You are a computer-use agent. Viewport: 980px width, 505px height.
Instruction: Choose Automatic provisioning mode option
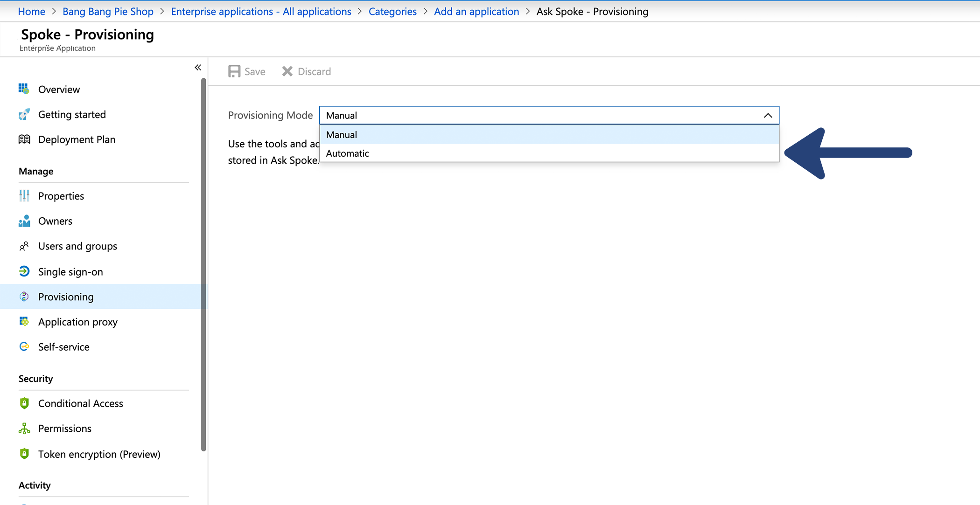(549, 153)
